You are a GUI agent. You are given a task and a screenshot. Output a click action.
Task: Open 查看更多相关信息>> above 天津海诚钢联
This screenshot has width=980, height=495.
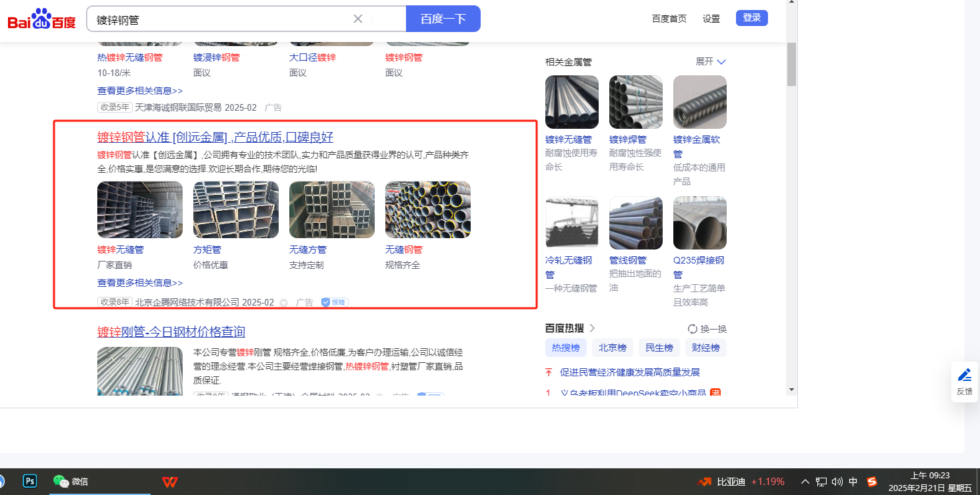[x=140, y=91]
